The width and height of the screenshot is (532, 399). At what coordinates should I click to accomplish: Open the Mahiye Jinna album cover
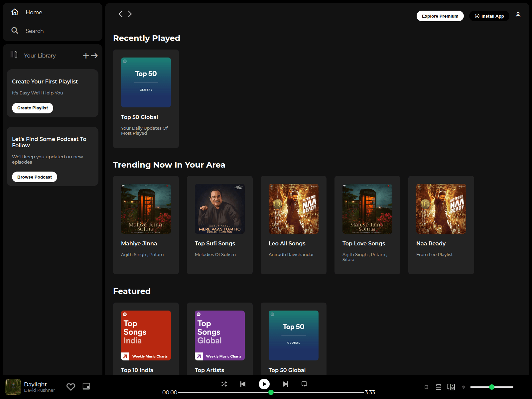point(146,209)
